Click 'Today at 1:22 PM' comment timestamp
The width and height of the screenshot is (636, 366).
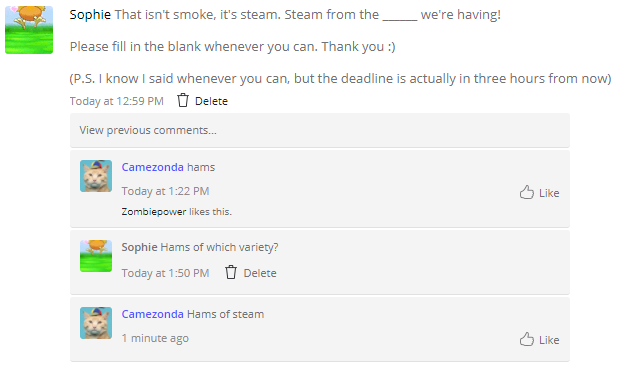pos(165,191)
